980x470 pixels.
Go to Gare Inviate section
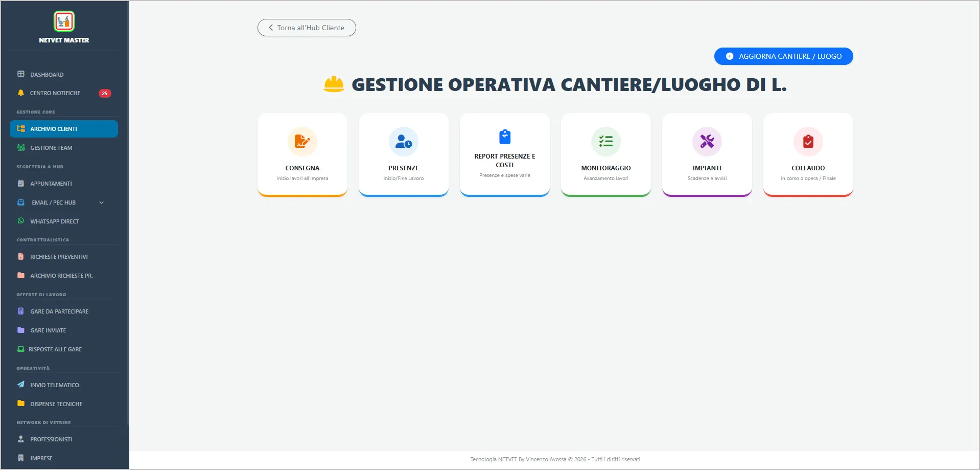coord(64,330)
